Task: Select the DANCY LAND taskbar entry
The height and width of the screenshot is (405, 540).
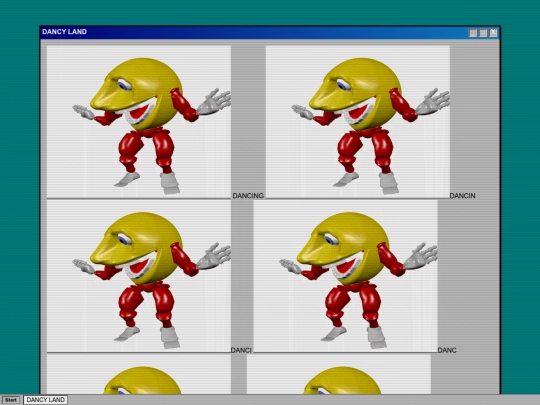Action: (45, 400)
